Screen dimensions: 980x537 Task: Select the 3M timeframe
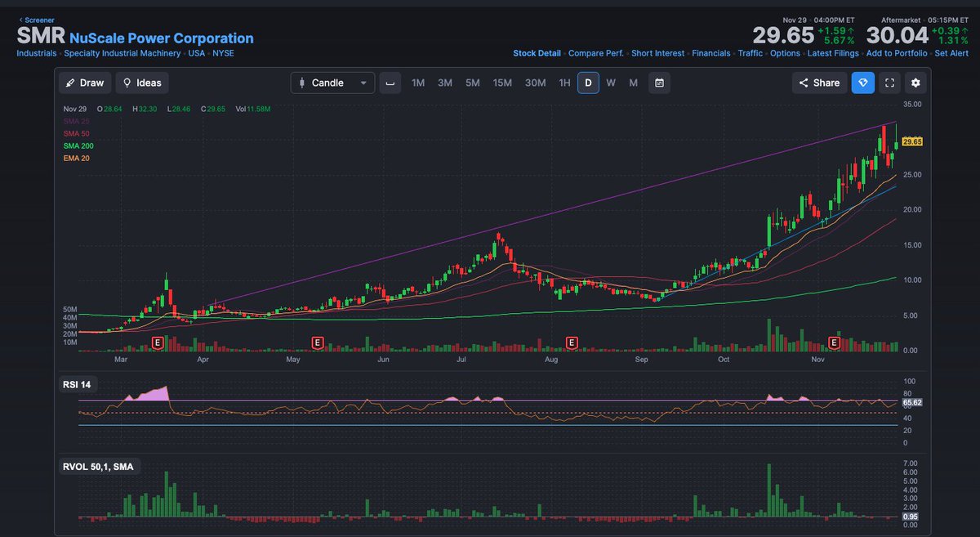pos(445,83)
